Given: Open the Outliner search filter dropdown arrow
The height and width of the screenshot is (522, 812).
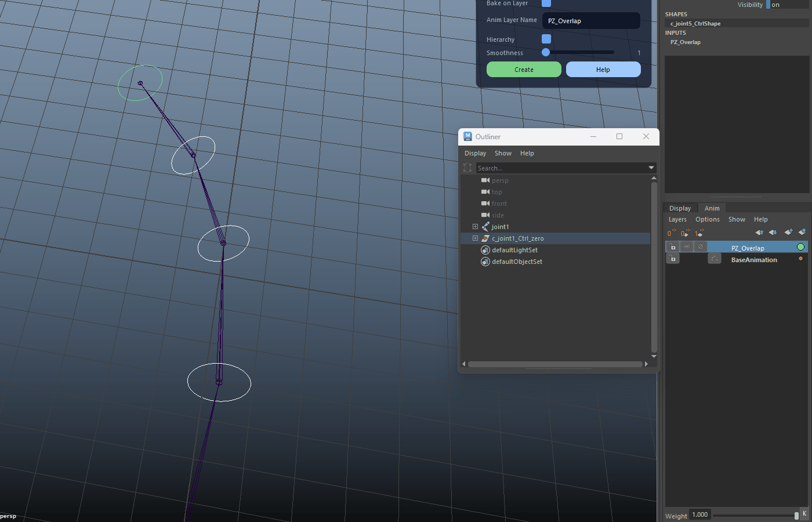Looking at the screenshot, I should 651,168.
